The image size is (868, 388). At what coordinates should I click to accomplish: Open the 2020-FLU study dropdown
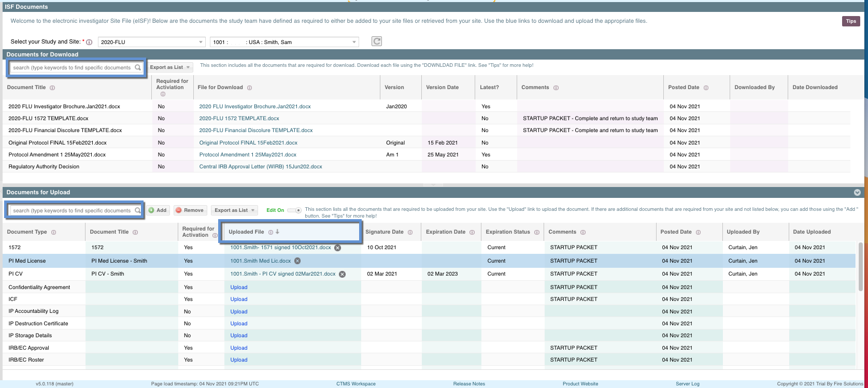click(152, 42)
